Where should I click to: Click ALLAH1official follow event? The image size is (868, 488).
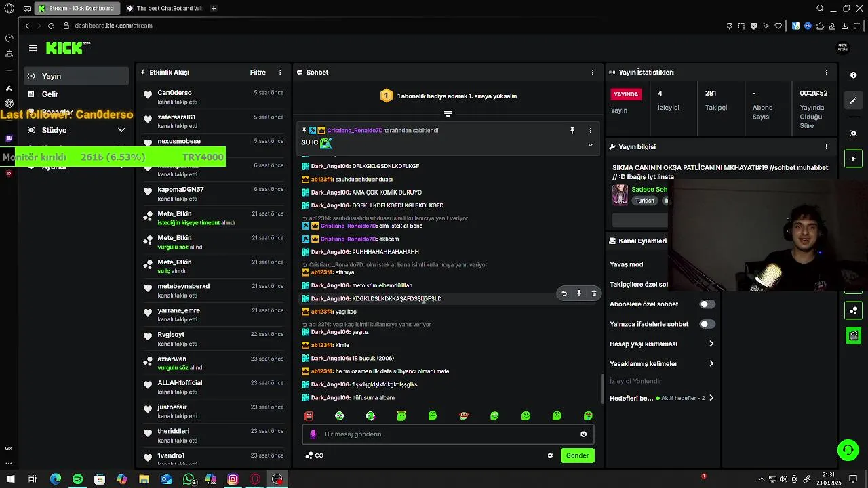pos(213,387)
